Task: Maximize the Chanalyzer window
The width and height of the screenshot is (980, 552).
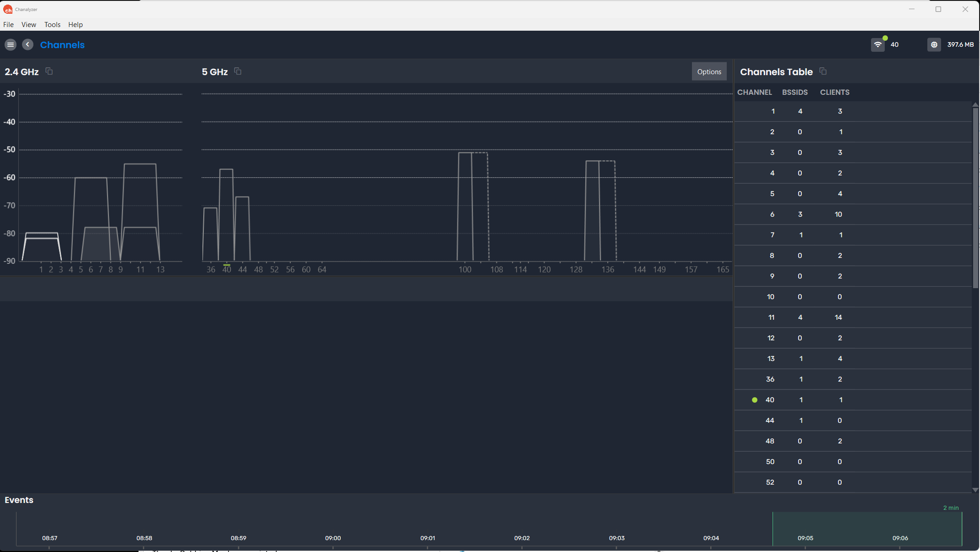Action: (x=938, y=9)
